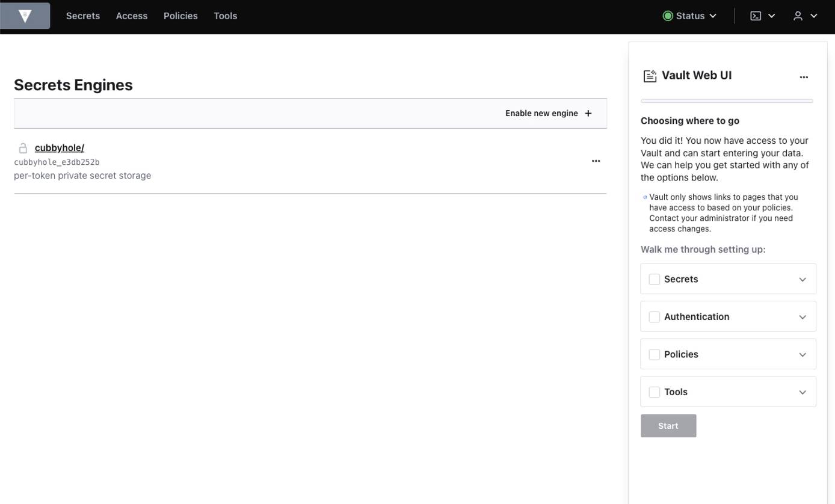Go to the Policies navigation tab

[x=180, y=16]
